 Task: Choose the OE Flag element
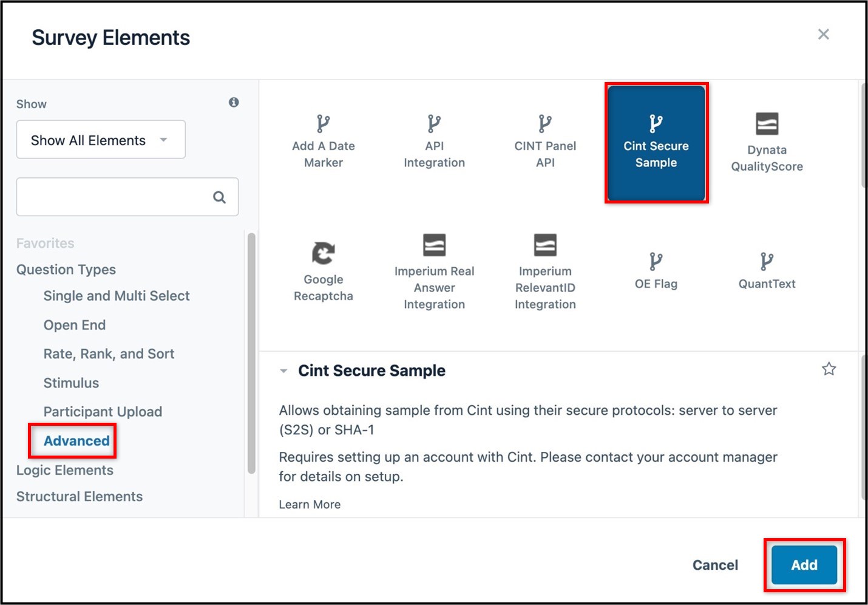[x=656, y=270]
